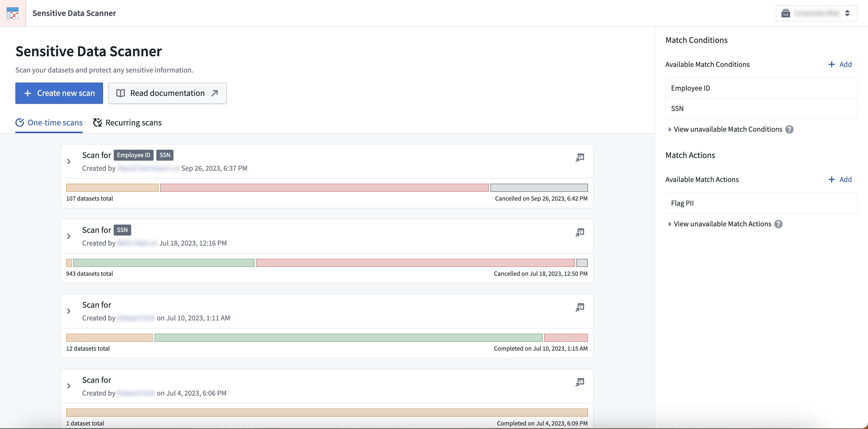Click the book icon in Read documentation

(x=120, y=93)
